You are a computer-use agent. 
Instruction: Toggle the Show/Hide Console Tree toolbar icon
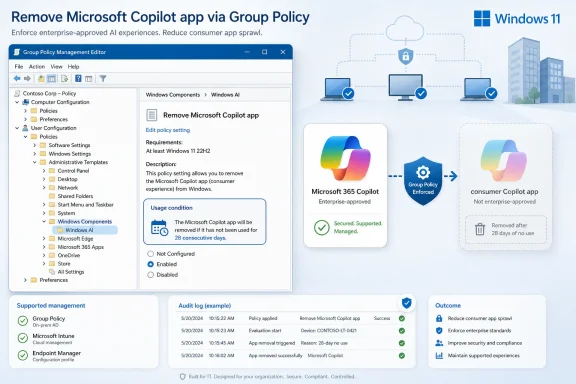pos(52,78)
